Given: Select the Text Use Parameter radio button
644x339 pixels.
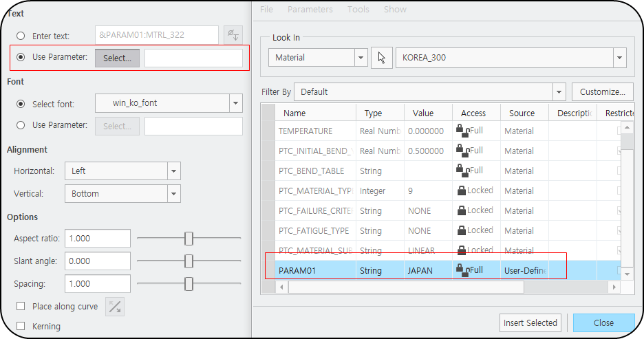Looking at the screenshot, I should (x=21, y=57).
